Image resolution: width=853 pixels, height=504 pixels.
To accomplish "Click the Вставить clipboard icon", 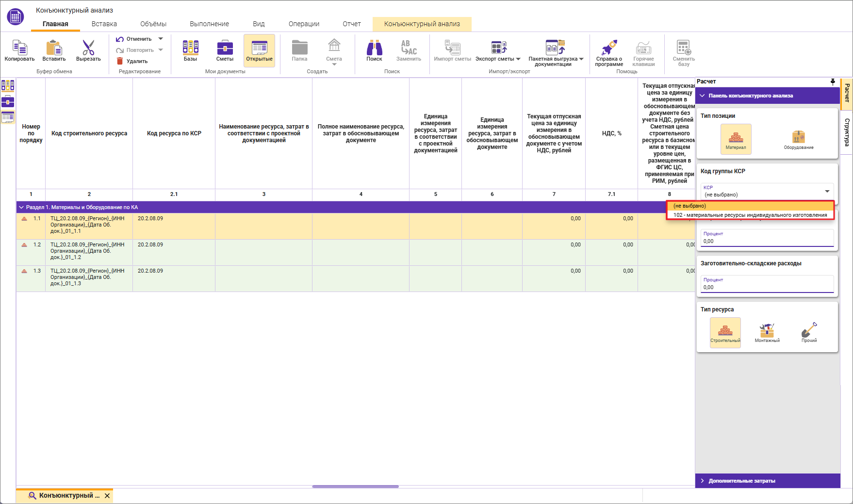I will pos(54,48).
